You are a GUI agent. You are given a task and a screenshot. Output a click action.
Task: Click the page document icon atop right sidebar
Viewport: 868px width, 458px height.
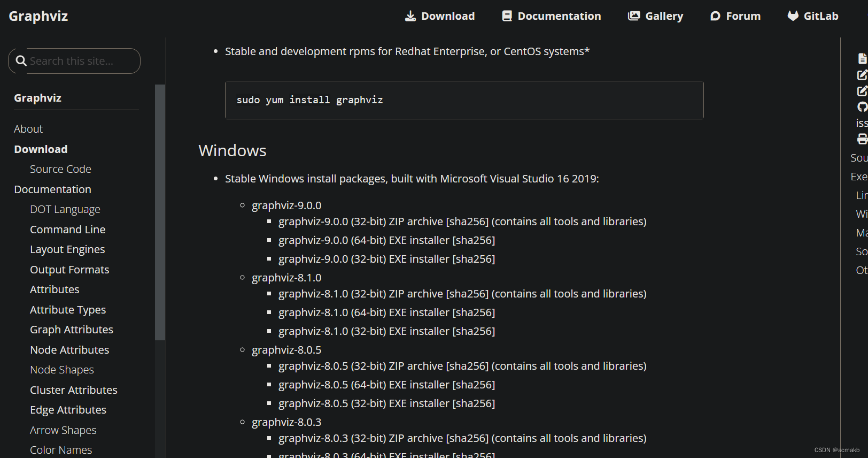[x=862, y=59]
